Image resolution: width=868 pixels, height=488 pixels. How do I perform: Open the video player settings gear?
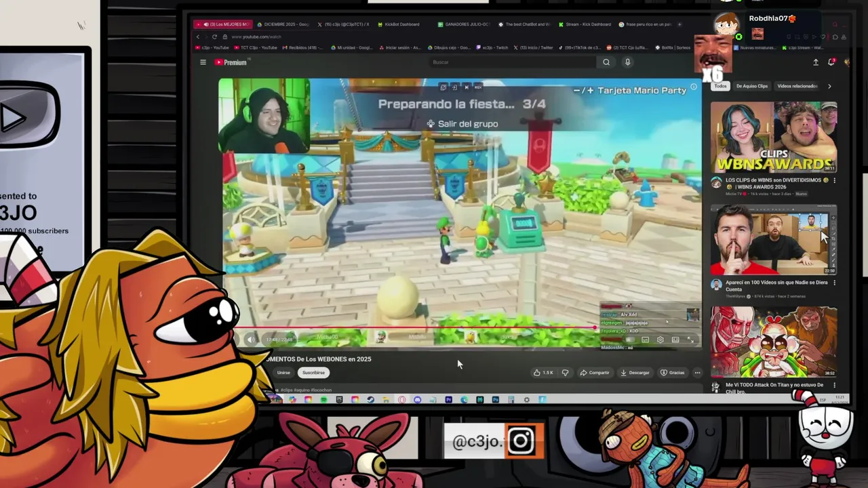(660, 340)
